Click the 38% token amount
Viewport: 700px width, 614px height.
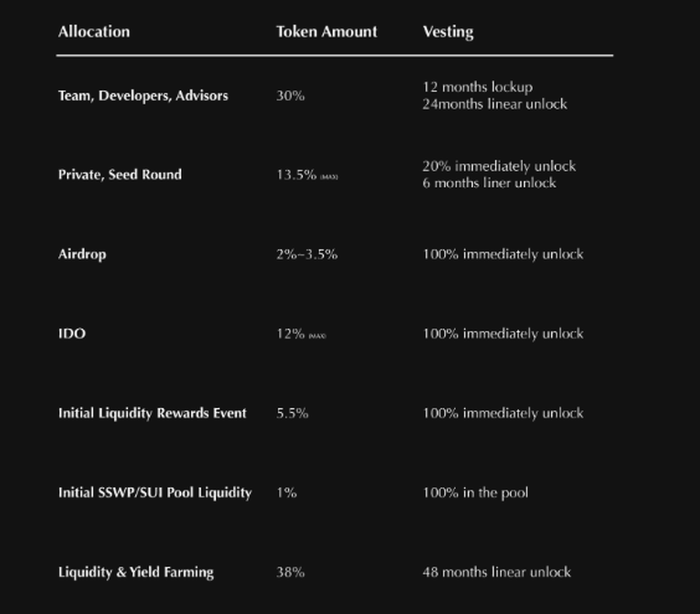pyautogui.click(x=290, y=572)
